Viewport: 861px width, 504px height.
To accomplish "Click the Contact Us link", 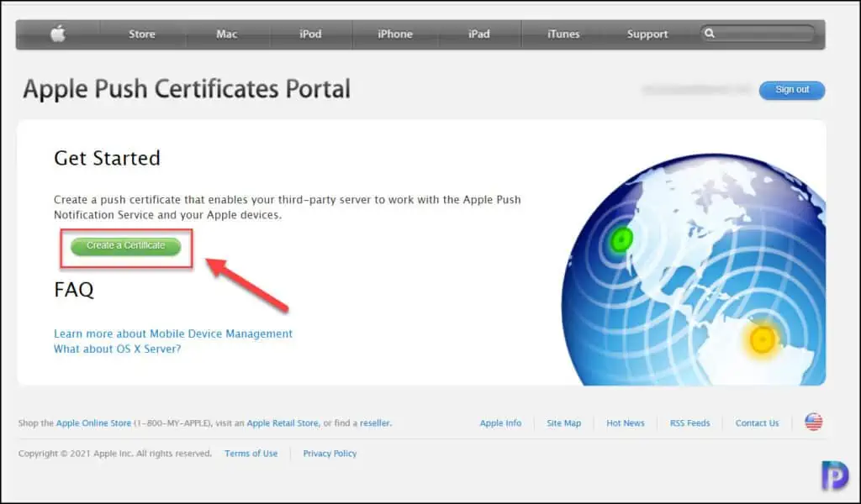I will coord(757,423).
